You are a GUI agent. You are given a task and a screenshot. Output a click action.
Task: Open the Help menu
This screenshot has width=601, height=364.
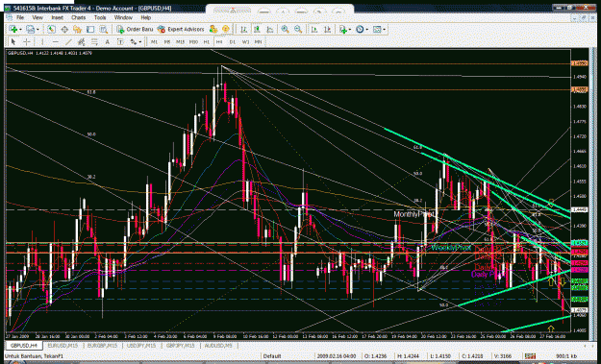[145, 17]
